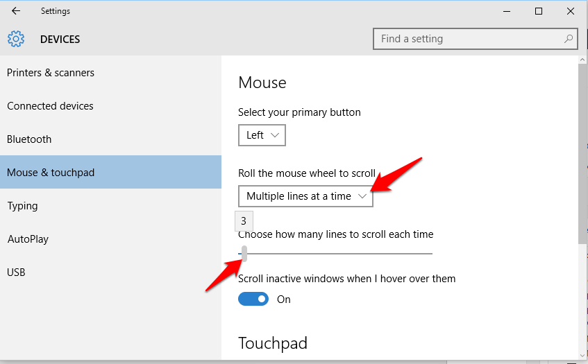Screen dimensions: 588x364
Task: Minimize the Settings window
Action: click(507, 11)
